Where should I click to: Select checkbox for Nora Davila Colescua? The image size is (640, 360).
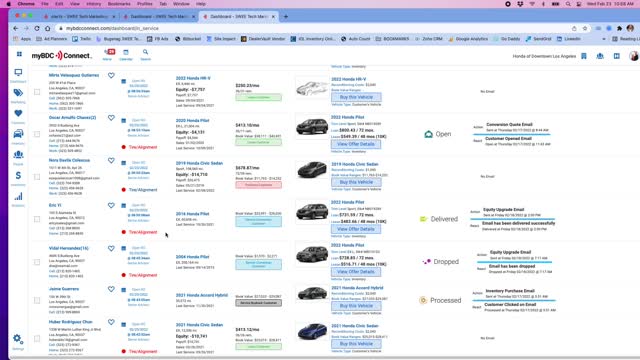37,177
